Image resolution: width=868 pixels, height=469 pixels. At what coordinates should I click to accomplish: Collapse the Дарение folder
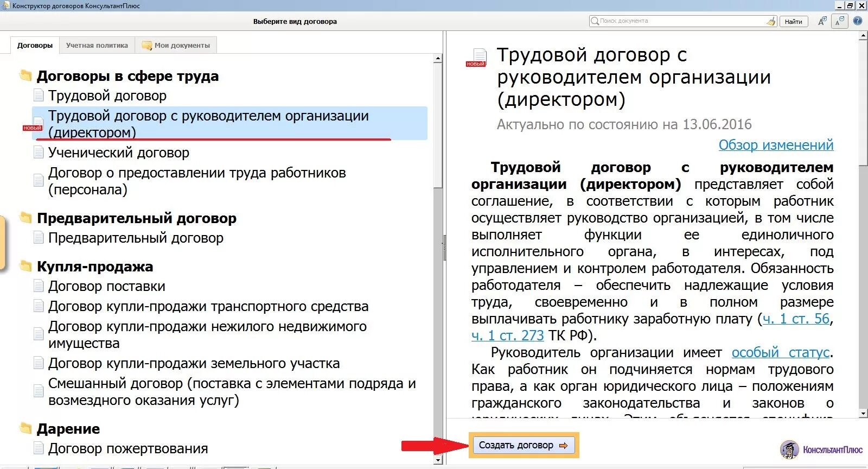click(x=25, y=428)
